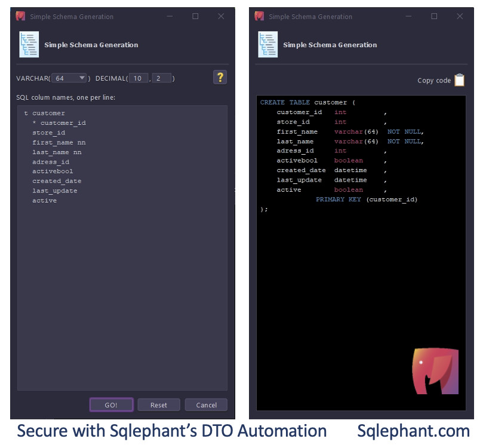
Task: Click the elephant logo in the code output panel
Action: [x=435, y=371]
